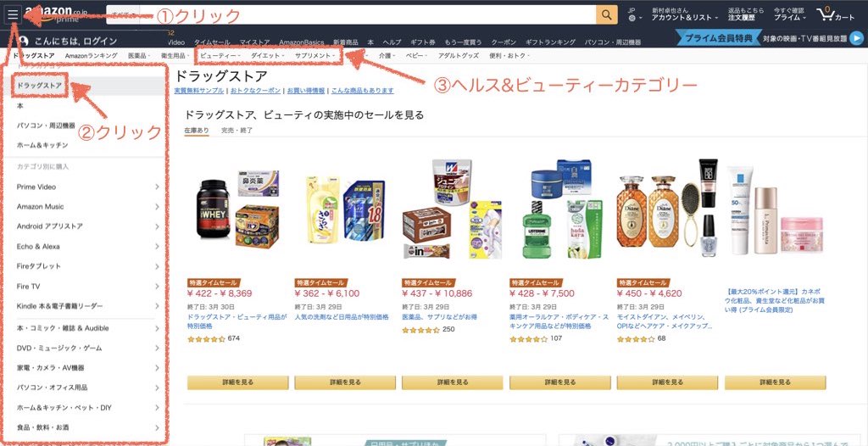The image size is (868, 446).
Task: Expand the Prime Video menu chevron
Action: point(157,187)
